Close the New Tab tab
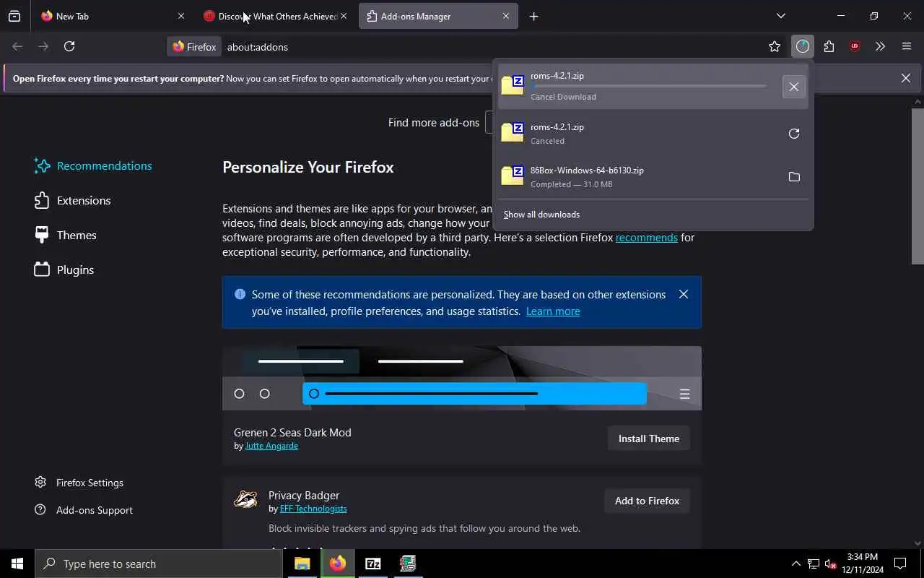The image size is (924, 578). coord(181,16)
